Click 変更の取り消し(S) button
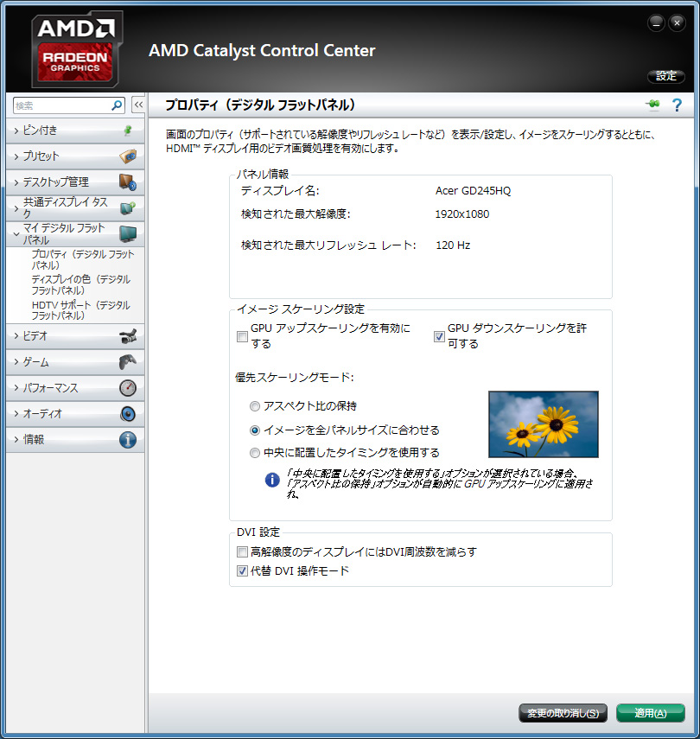The image size is (700, 739). click(563, 713)
